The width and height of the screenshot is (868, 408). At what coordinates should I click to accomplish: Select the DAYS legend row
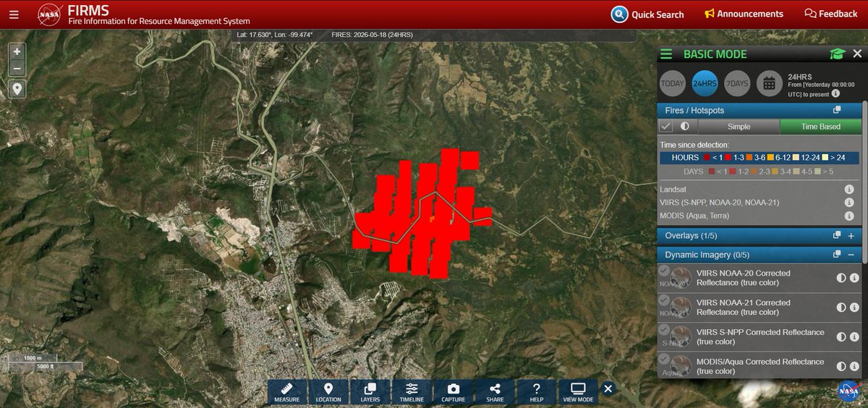tap(759, 172)
